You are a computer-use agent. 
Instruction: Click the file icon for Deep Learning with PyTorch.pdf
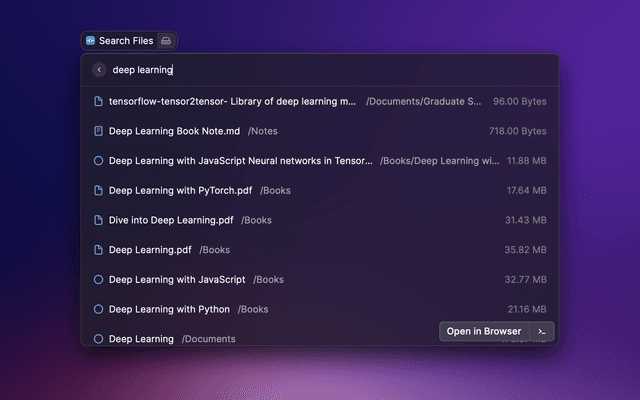[98, 190]
